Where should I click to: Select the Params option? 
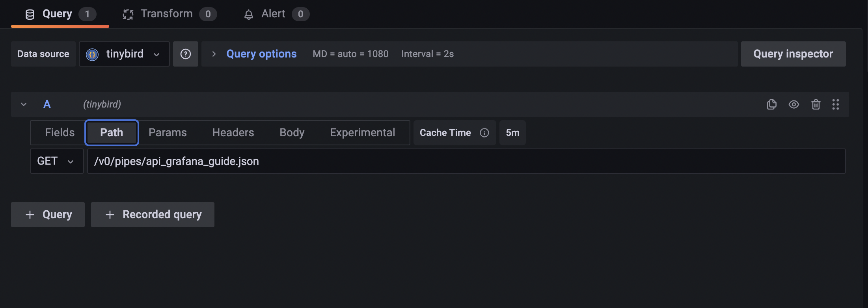[x=168, y=133]
